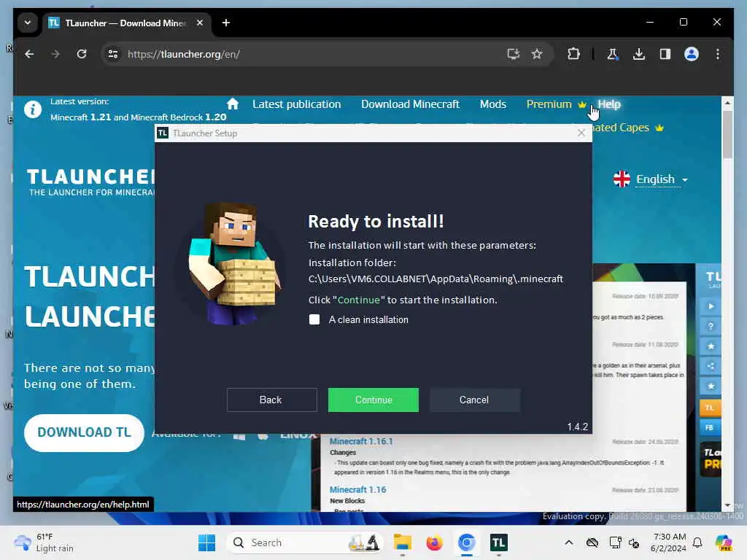Open the Windows Start button
This screenshot has height=560, width=747.
tap(206, 542)
